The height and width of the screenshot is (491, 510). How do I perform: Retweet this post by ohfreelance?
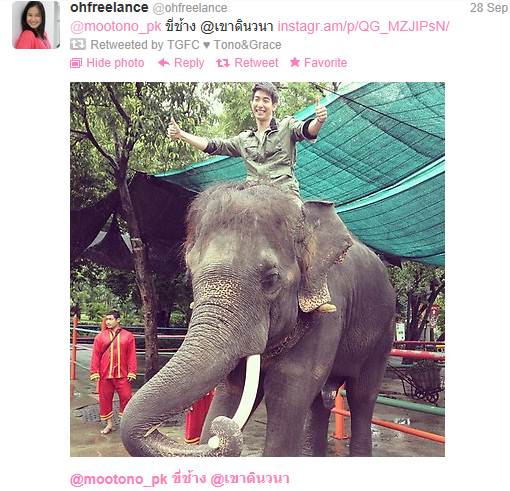(256, 63)
